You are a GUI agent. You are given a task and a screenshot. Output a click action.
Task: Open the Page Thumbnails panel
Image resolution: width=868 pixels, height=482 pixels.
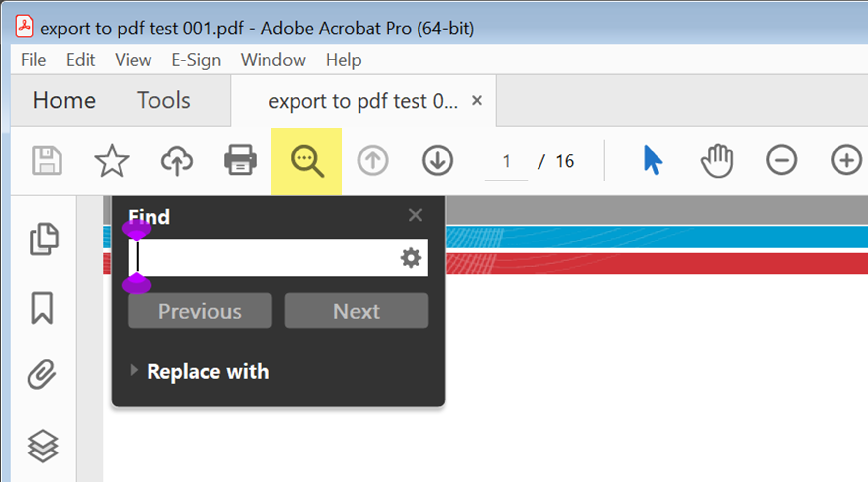tap(43, 240)
